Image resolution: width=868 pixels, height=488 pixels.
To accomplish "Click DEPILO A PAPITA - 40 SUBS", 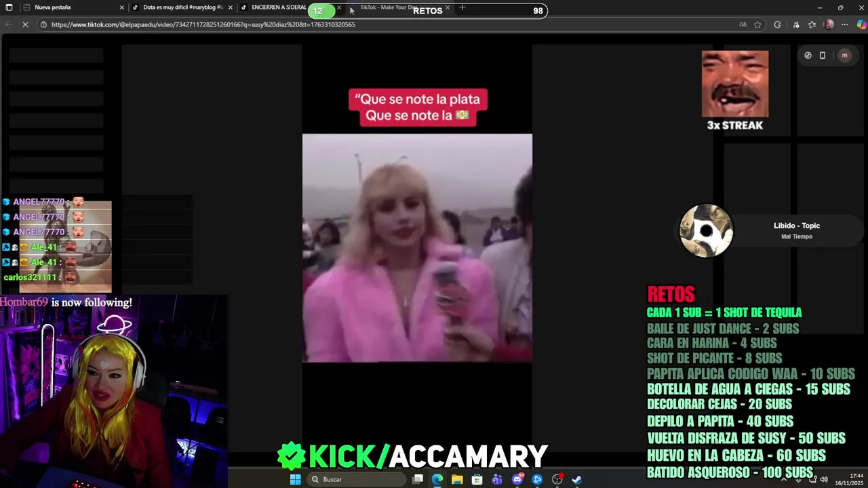I will click(x=720, y=422).
